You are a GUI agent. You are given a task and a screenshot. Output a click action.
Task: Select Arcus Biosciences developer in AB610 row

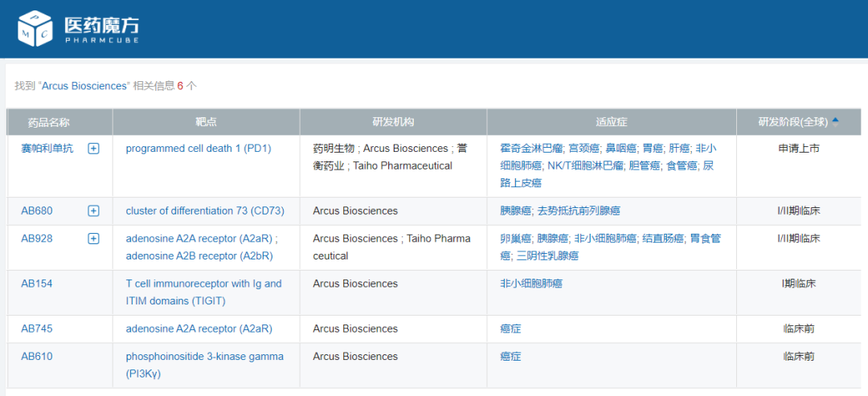point(355,357)
